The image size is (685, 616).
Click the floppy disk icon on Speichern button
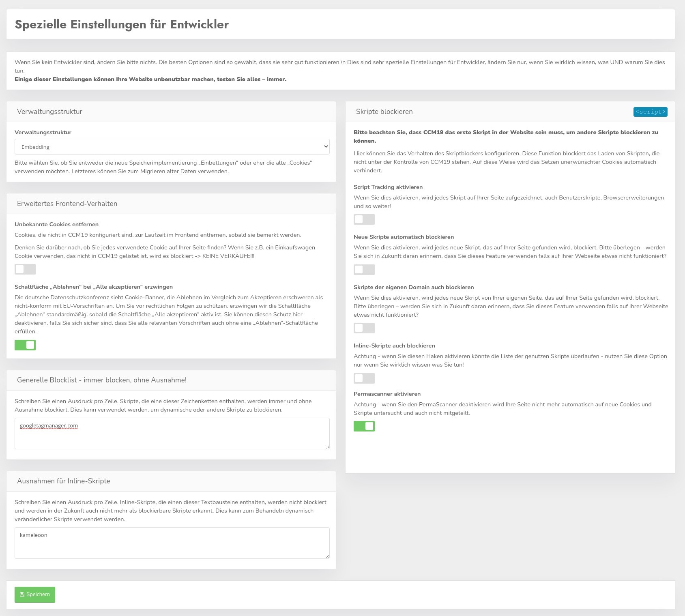pyautogui.click(x=22, y=595)
